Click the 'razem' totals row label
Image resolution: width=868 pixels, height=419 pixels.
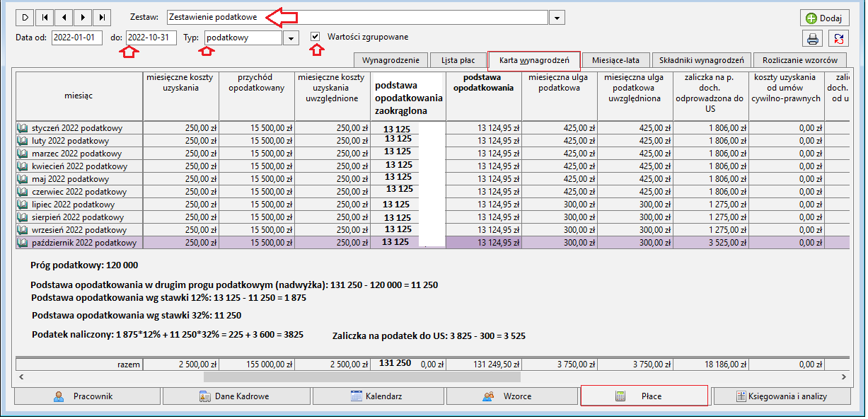coord(79,365)
